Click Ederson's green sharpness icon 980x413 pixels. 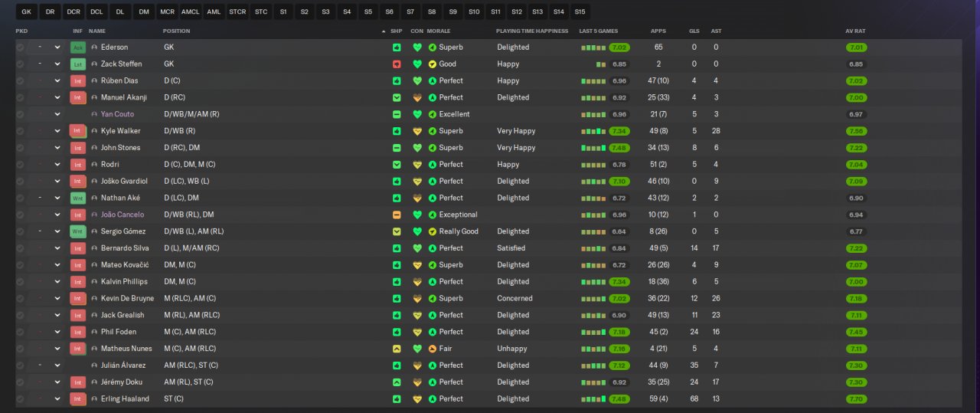pos(397,48)
